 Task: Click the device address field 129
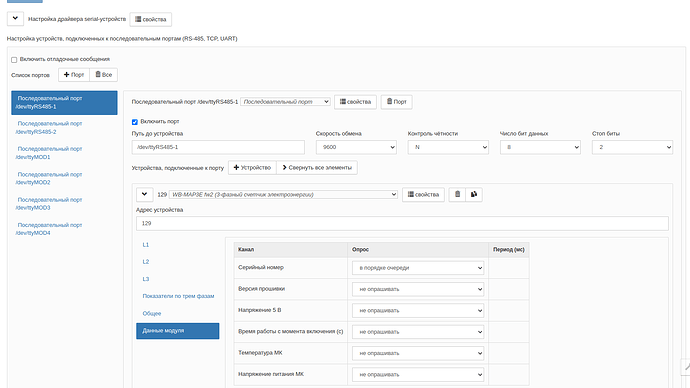[x=402, y=223]
